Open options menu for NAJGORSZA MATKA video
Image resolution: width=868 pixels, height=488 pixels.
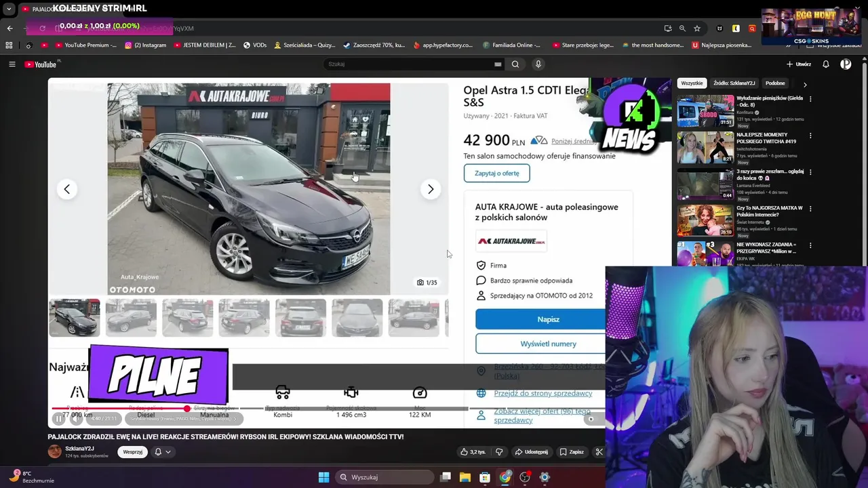[810, 209]
